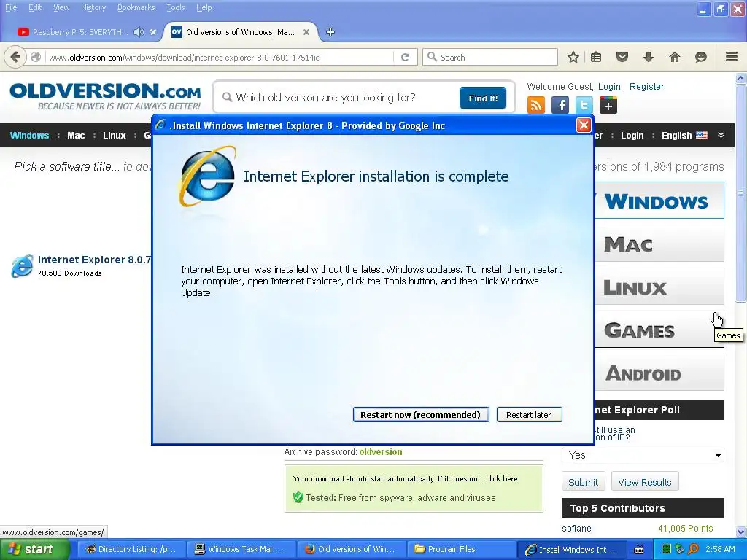Open bookmarks list icon in toolbar
The image size is (747, 560).
pos(596,57)
